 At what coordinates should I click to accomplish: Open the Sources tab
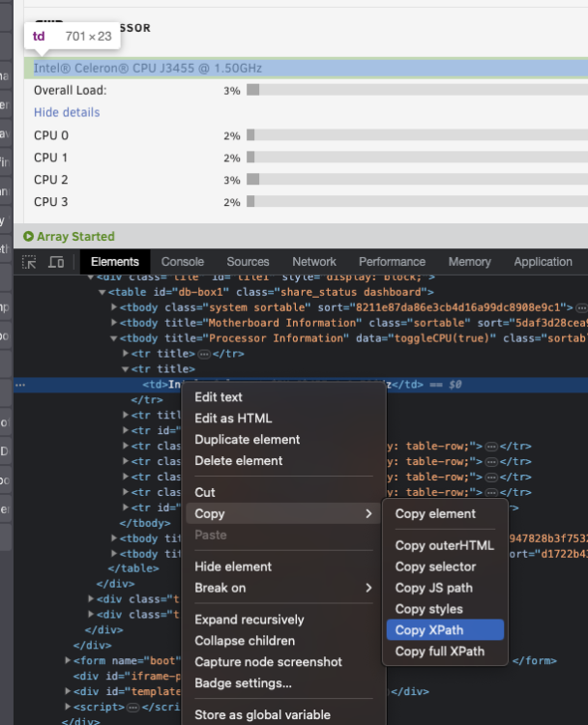(248, 262)
